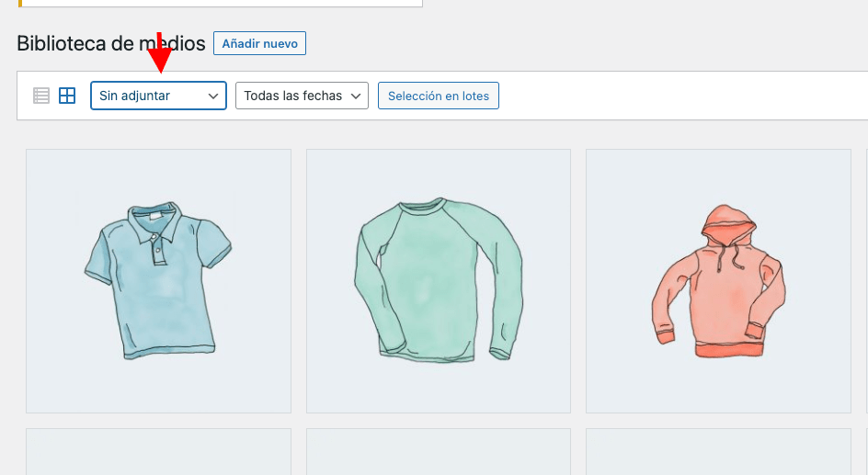This screenshot has height=475, width=868.
Task: Open the second-row thumbnail below the polo
Action: [158, 452]
